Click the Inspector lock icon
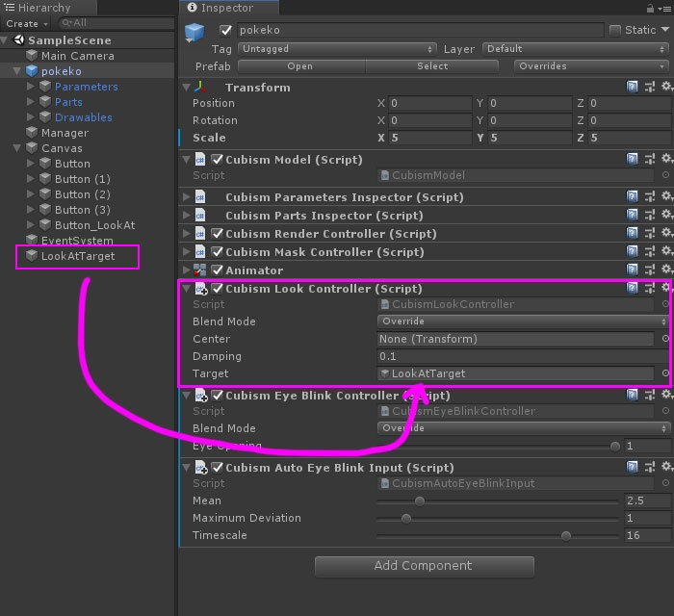 650,8
